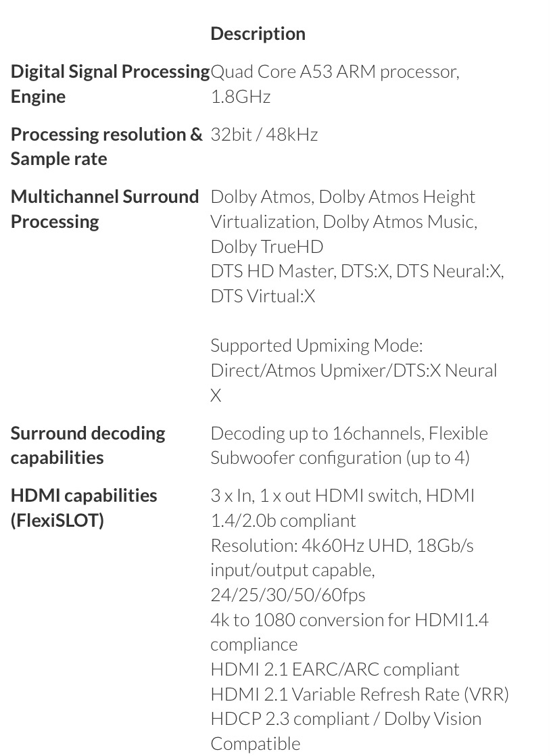Screen dimensions: 551x756
Task: Click the HDMI capabilities (FlexiSLOT) label
Action: tap(84, 508)
